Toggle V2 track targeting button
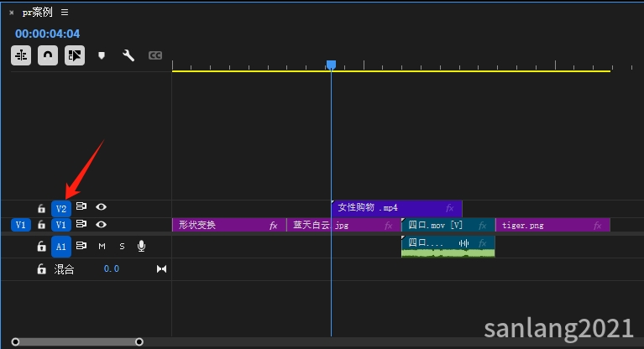This screenshot has height=349, width=644. point(61,209)
